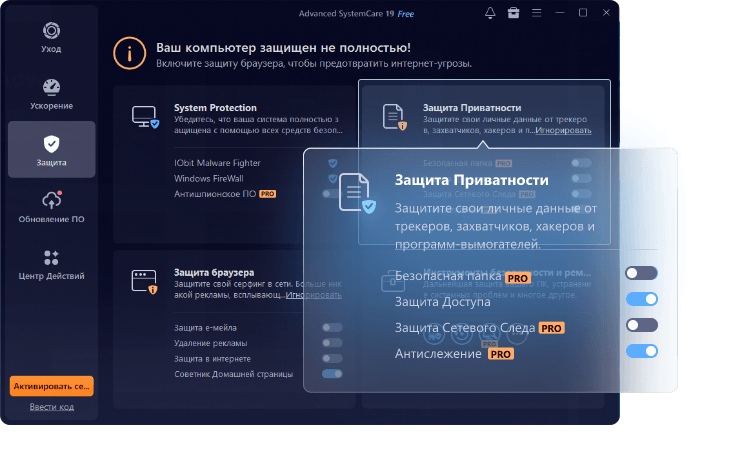Disable Защита Доступа switch in popup
The image size is (729, 458).
[642, 299]
